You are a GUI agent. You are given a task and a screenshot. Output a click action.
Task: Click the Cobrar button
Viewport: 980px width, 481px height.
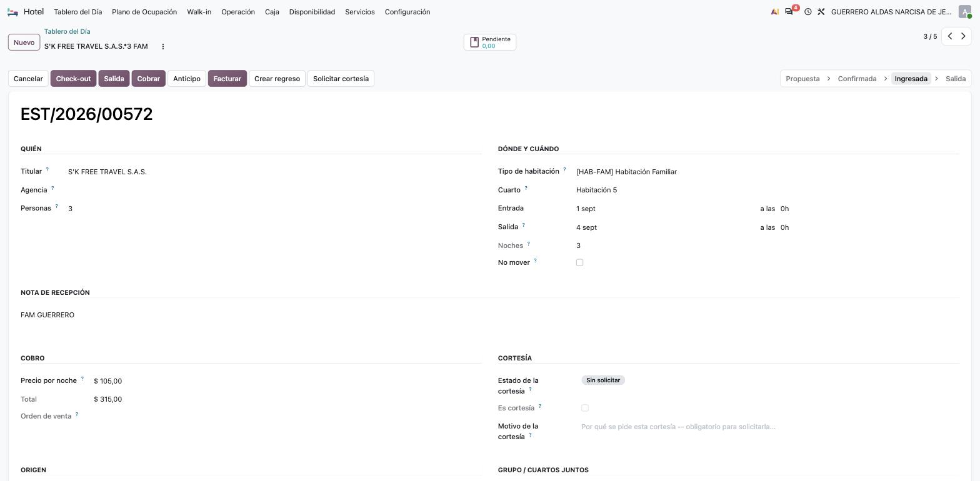(148, 79)
